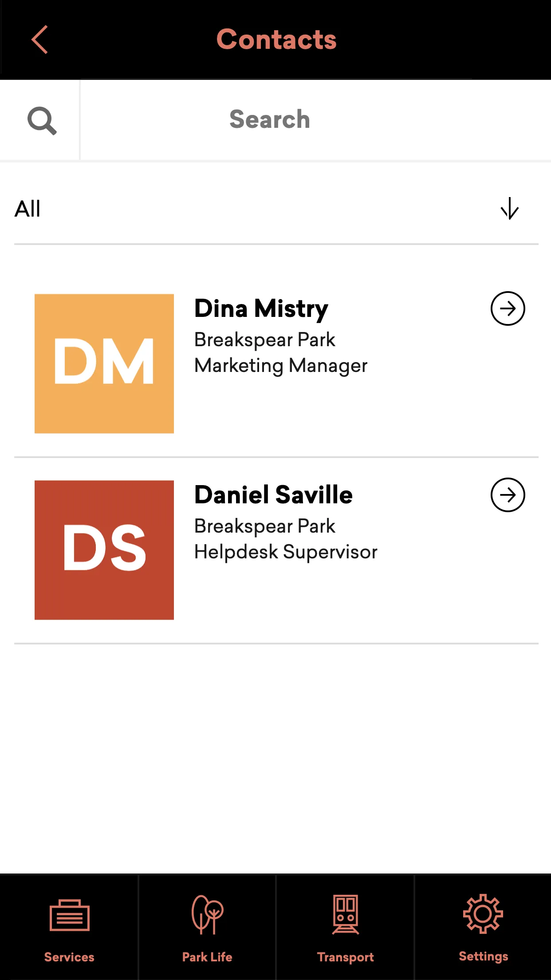The height and width of the screenshot is (980, 551).
Task: Switch to the Services tab label
Action: (69, 957)
